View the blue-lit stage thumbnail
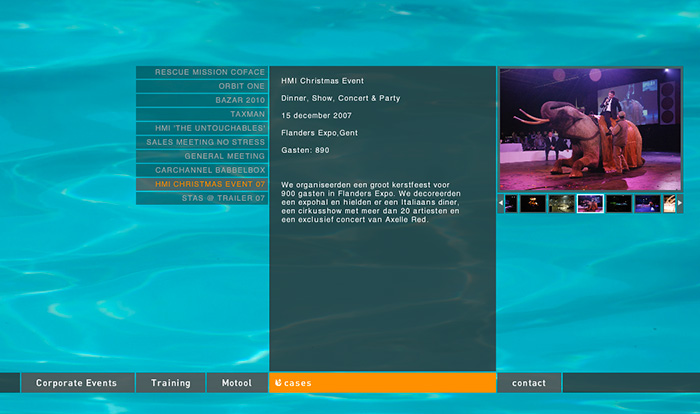This screenshot has width=700, height=414. click(647, 204)
